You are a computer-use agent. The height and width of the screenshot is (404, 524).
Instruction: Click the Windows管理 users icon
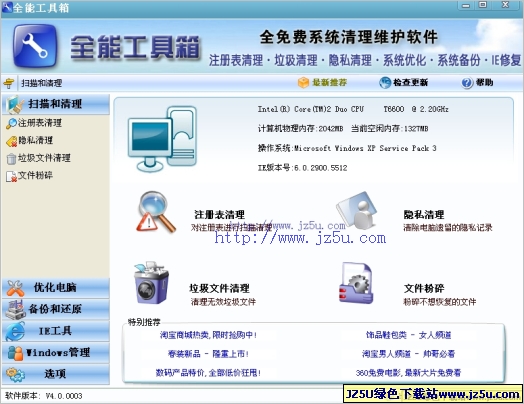15,353
